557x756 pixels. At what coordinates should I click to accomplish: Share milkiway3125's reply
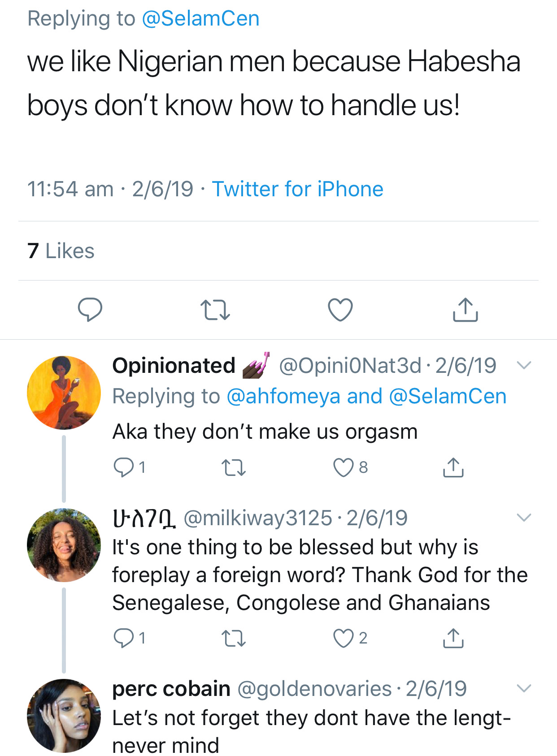click(453, 638)
